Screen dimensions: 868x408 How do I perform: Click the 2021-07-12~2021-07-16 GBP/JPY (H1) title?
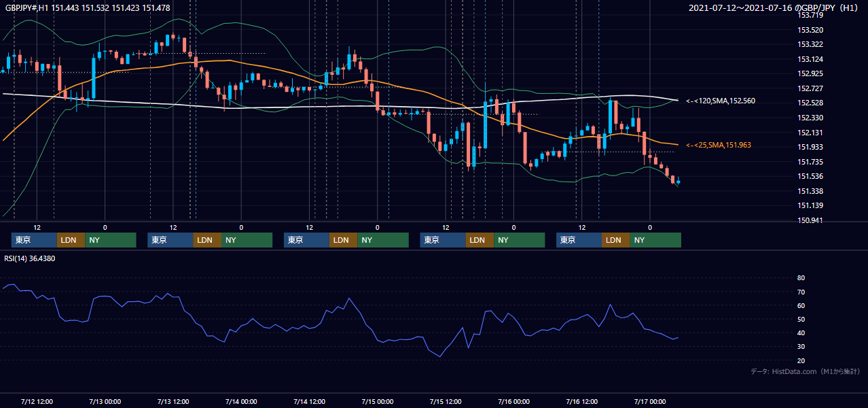pyautogui.click(x=774, y=7)
